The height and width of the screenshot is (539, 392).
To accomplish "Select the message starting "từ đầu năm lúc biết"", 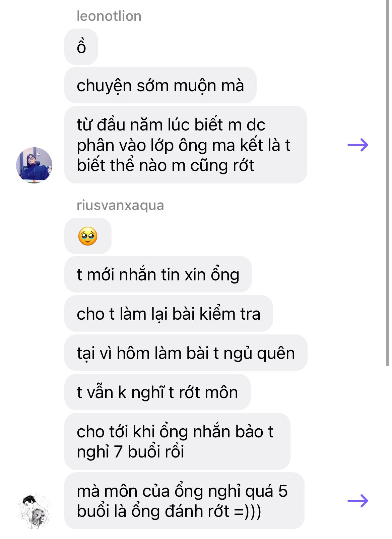I will (186, 145).
